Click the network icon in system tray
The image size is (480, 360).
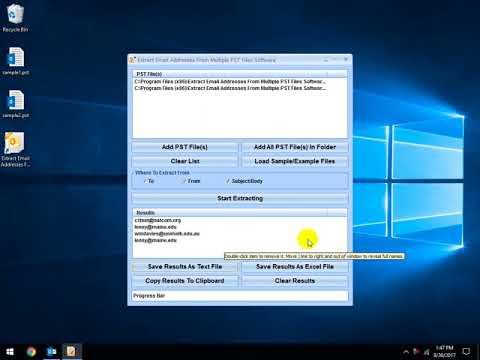[426, 352]
